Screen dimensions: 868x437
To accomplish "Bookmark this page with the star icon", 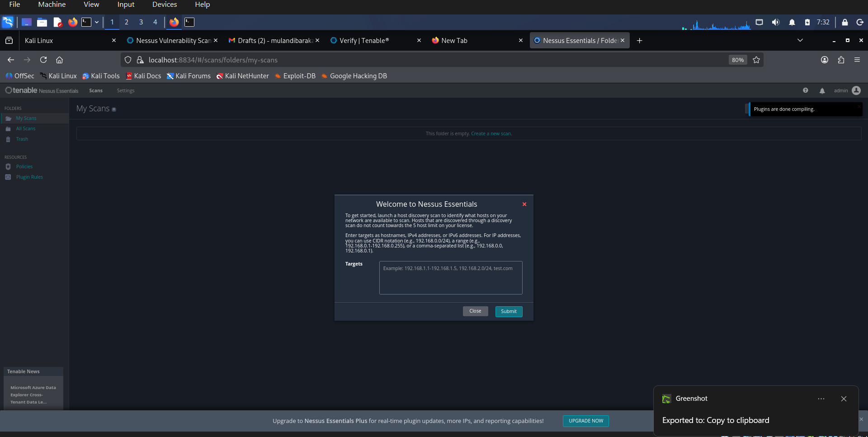I will [756, 60].
